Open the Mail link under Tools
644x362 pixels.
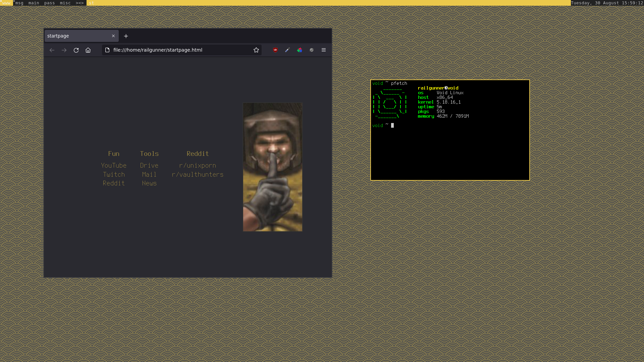click(149, 174)
